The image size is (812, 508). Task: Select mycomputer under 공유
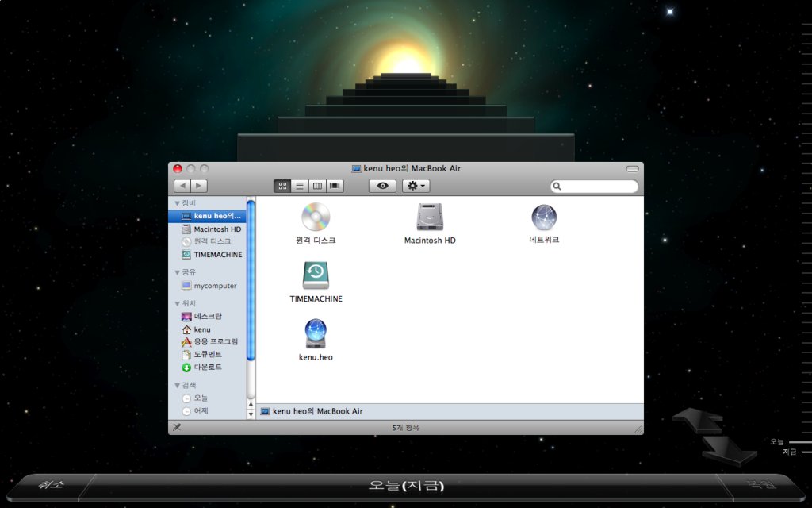207,286
